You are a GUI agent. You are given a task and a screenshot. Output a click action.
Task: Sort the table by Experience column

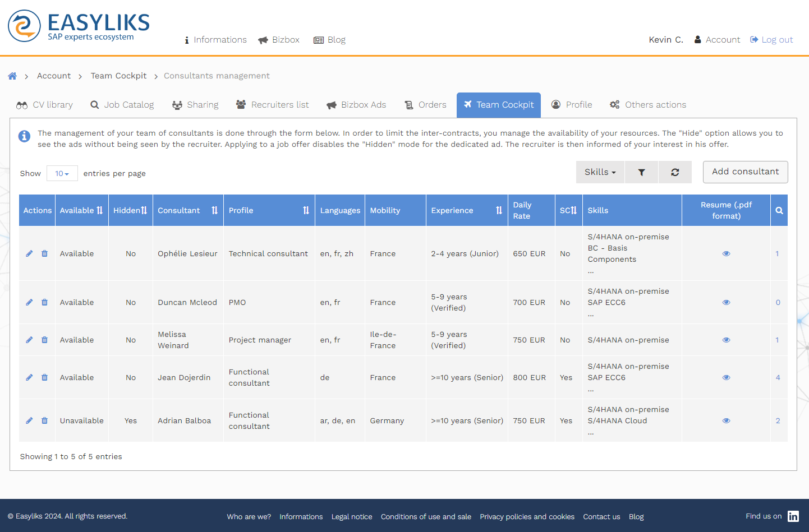499,211
